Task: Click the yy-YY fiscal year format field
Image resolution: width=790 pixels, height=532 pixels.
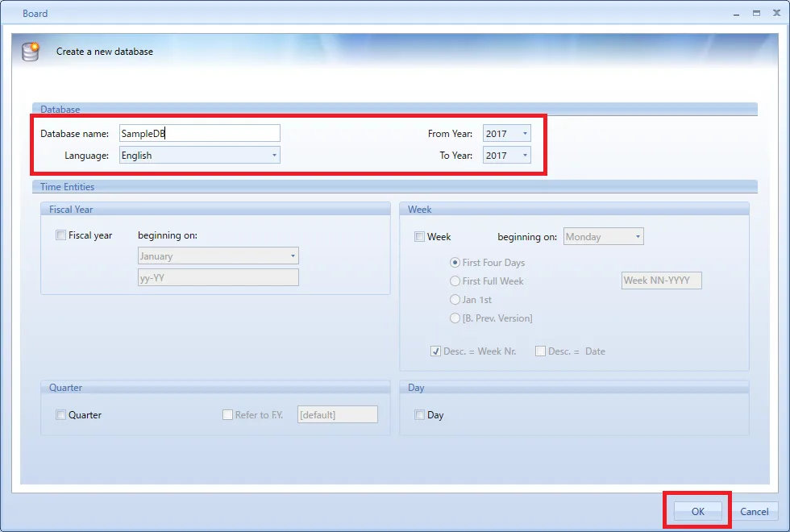Action: pyautogui.click(x=218, y=277)
